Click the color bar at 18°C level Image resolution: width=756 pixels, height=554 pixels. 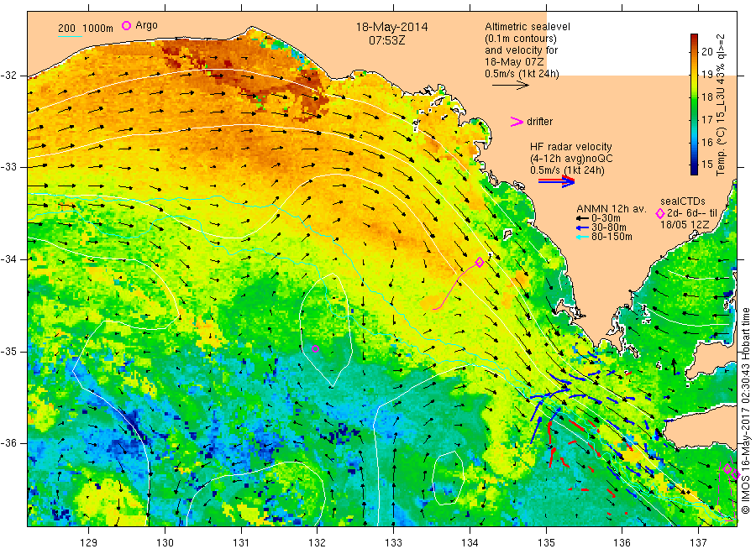click(x=695, y=97)
